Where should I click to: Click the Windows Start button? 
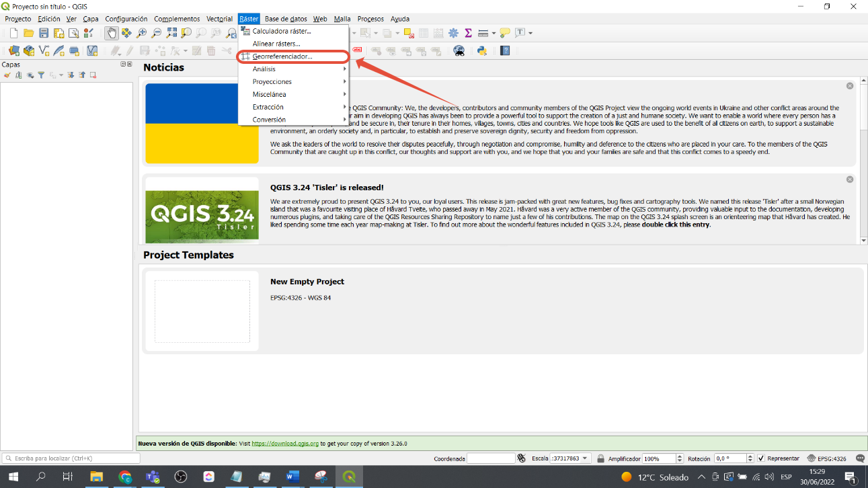pyautogui.click(x=13, y=477)
